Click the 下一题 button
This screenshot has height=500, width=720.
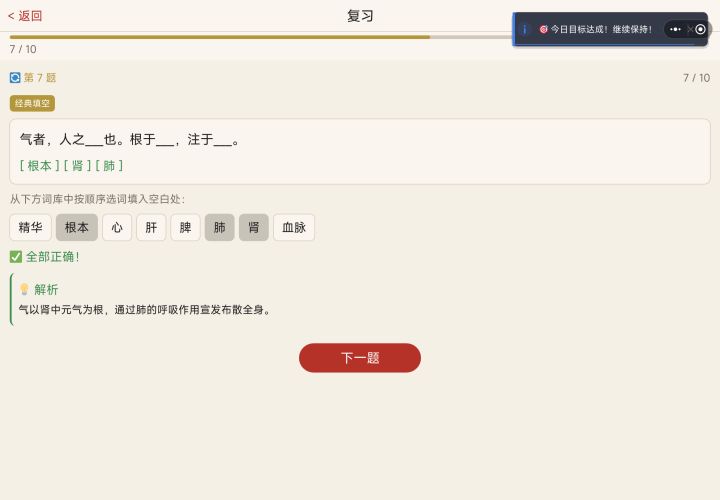360,358
